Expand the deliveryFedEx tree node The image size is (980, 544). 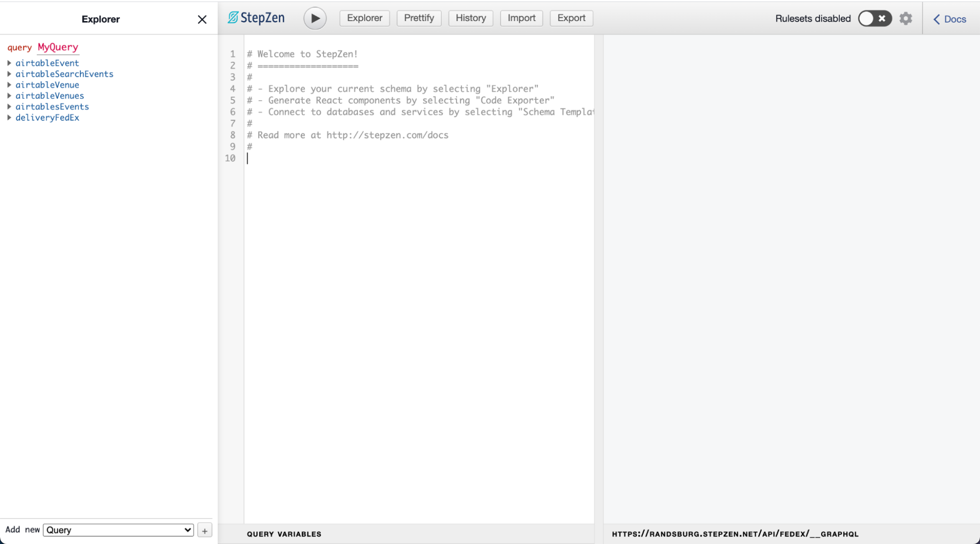click(9, 118)
